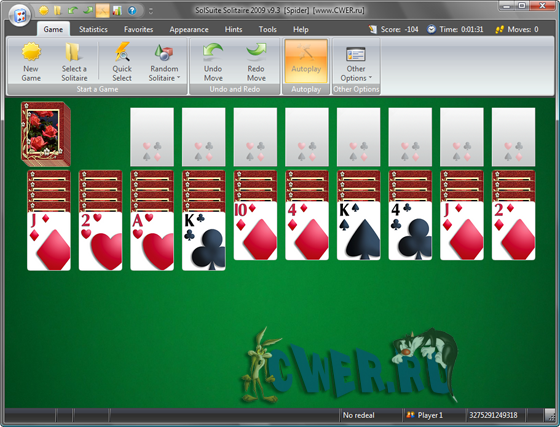
Task: Open the quick access toolbar customize arrow
Action: pyautogui.click(x=151, y=11)
